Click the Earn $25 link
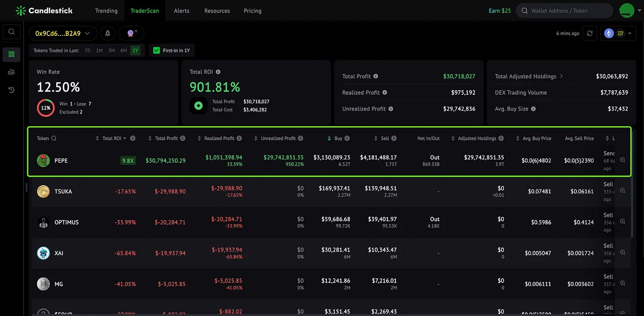This screenshot has height=316, width=644. [x=500, y=11]
